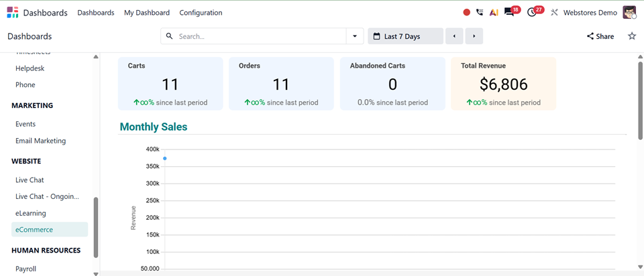Click the search magnifier icon
The width and height of the screenshot is (644, 276).
click(169, 36)
